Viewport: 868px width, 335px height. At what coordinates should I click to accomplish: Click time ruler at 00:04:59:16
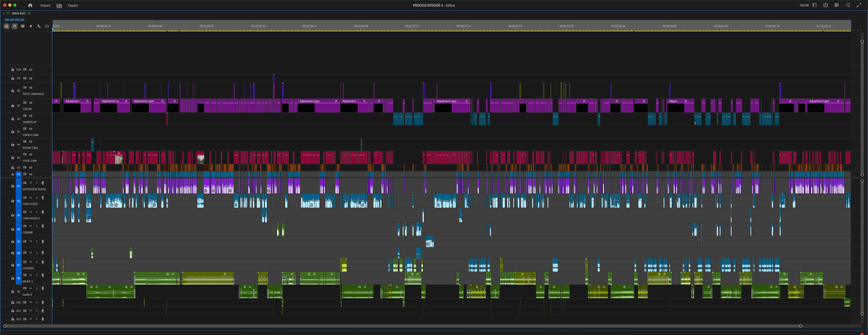coord(103,26)
